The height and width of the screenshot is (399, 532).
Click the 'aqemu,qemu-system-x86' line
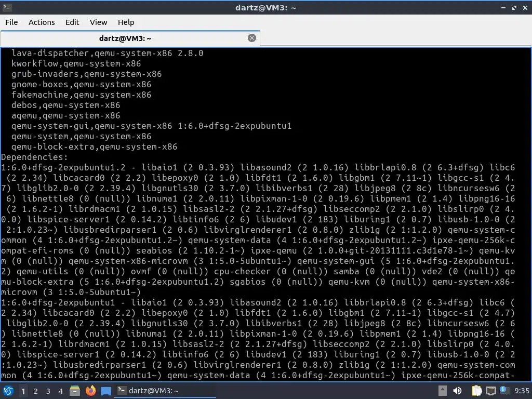[65, 115]
